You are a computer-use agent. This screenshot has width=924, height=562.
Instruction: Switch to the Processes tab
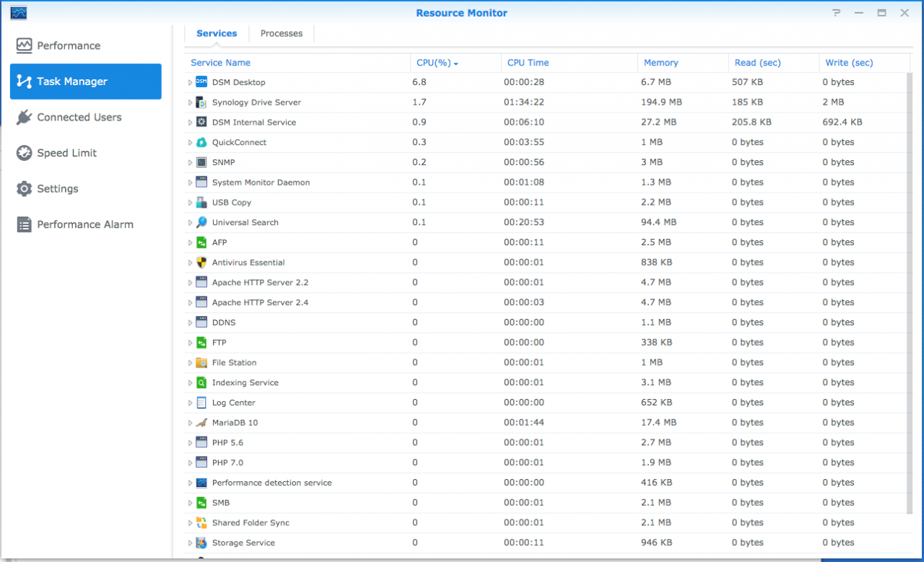[x=281, y=33]
